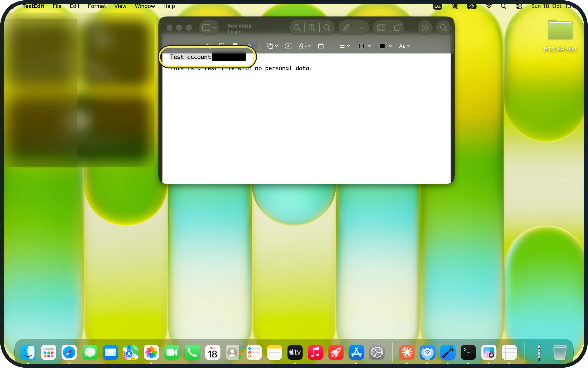Open Control Center in the menu bar
This screenshot has height=368, width=588.
tap(519, 6)
